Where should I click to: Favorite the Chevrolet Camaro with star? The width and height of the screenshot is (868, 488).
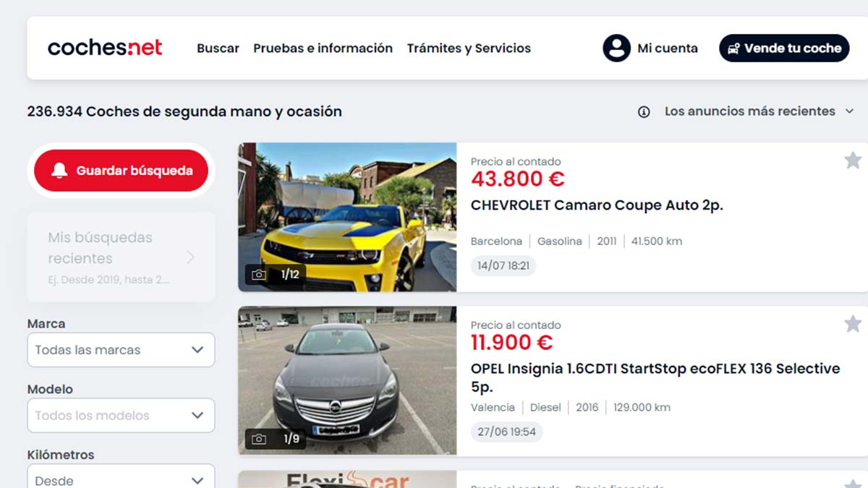[853, 160]
